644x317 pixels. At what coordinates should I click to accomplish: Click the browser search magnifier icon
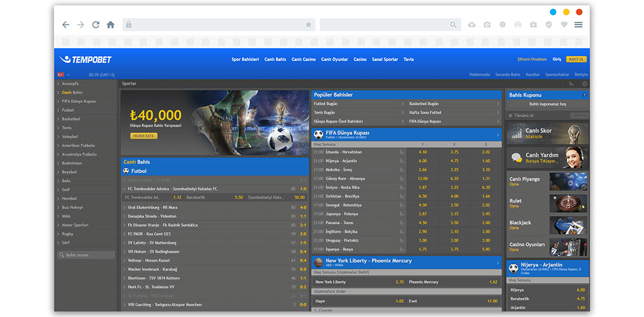pyautogui.click(x=453, y=24)
